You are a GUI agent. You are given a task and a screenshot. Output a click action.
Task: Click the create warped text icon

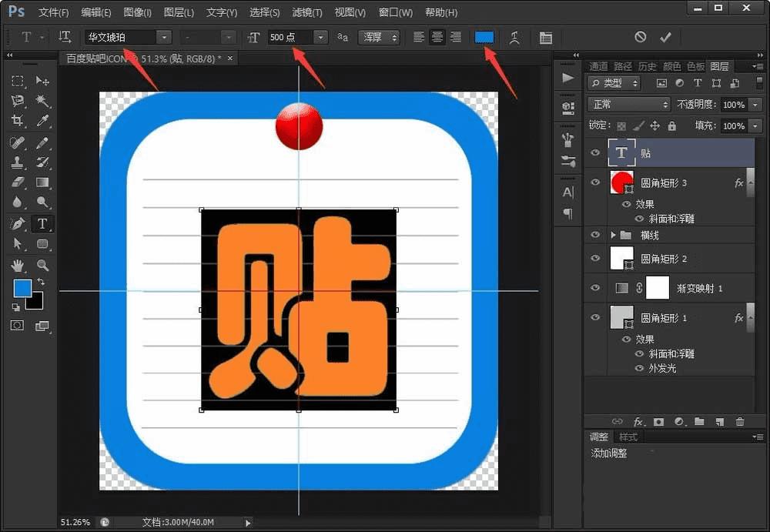pos(515,37)
